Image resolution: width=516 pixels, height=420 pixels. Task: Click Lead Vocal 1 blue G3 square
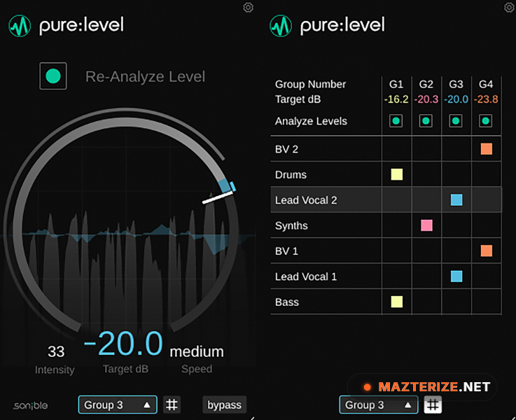click(456, 276)
